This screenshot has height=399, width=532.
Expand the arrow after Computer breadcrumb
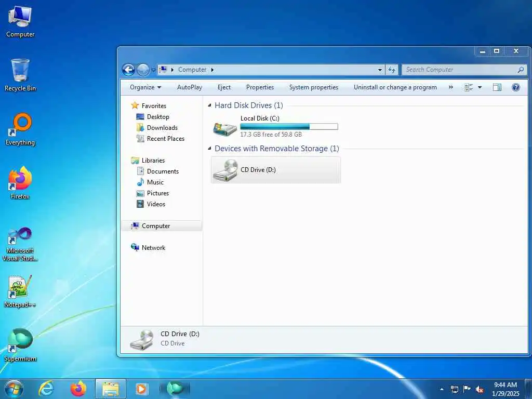[x=212, y=70]
